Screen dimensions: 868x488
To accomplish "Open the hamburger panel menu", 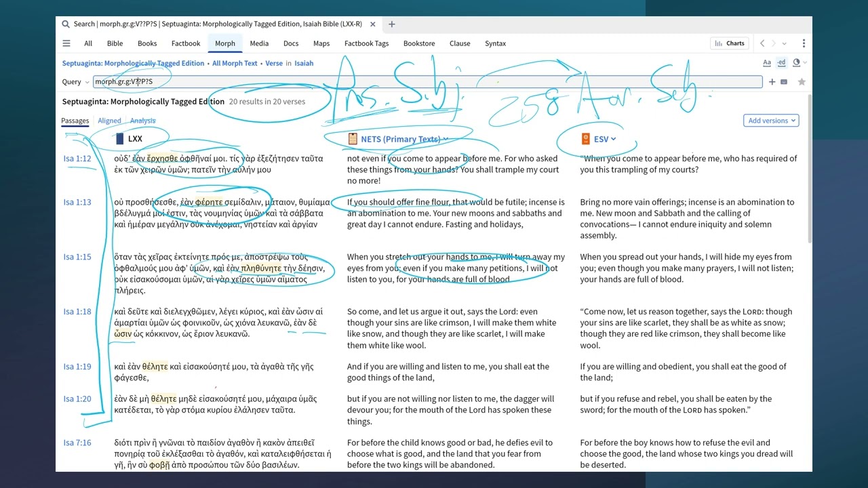I will coord(66,43).
